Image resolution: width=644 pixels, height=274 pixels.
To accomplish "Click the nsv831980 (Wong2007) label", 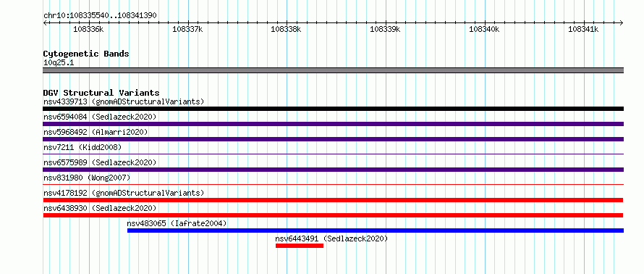I will 87,178.
